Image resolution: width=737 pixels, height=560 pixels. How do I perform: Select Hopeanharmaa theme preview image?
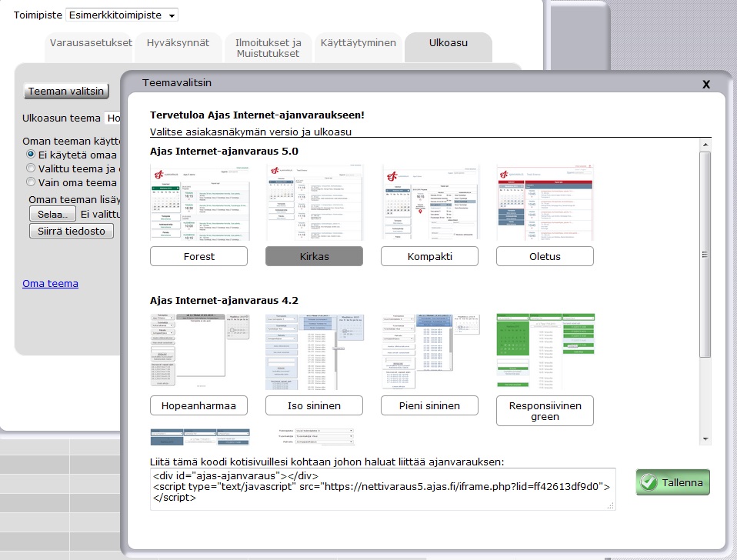(x=198, y=350)
